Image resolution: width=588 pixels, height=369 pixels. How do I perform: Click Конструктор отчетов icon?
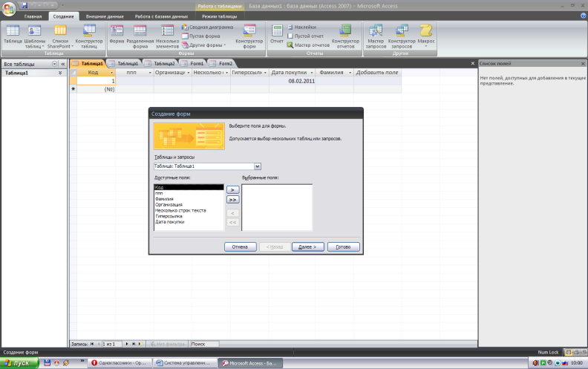[x=345, y=36]
